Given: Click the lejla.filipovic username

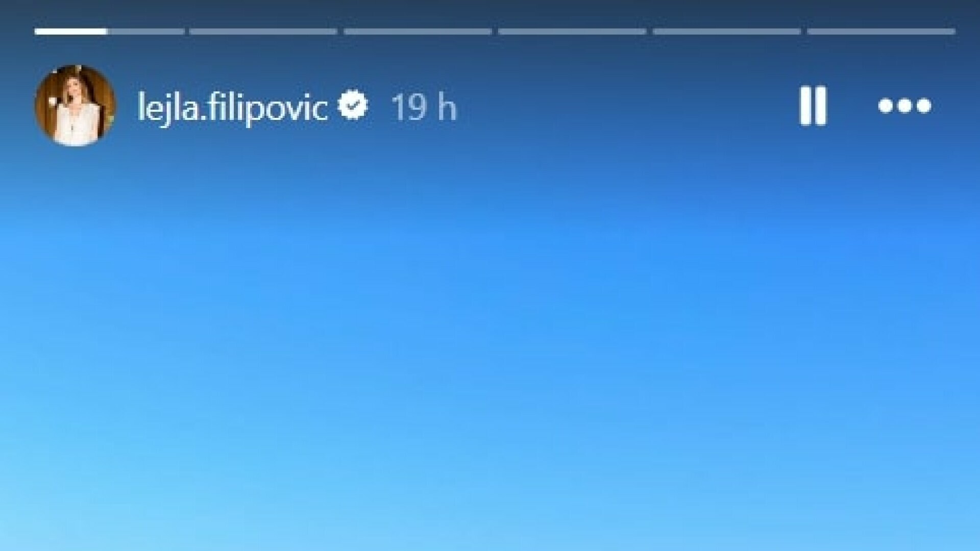Looking at the screenshot, I should pyautogui.click(x=233, y=108).
